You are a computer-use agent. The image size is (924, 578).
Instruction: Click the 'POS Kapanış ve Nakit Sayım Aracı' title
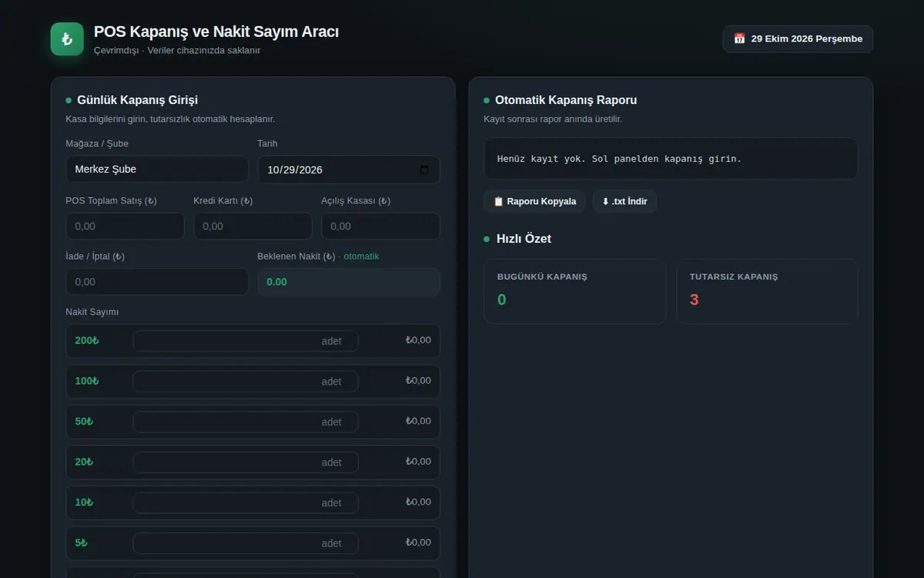[216, 32]
